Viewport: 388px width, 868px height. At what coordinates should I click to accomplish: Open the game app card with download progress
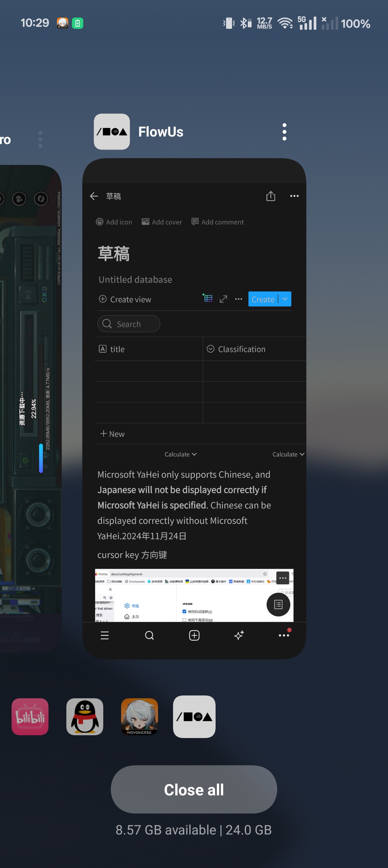[30, 408]
